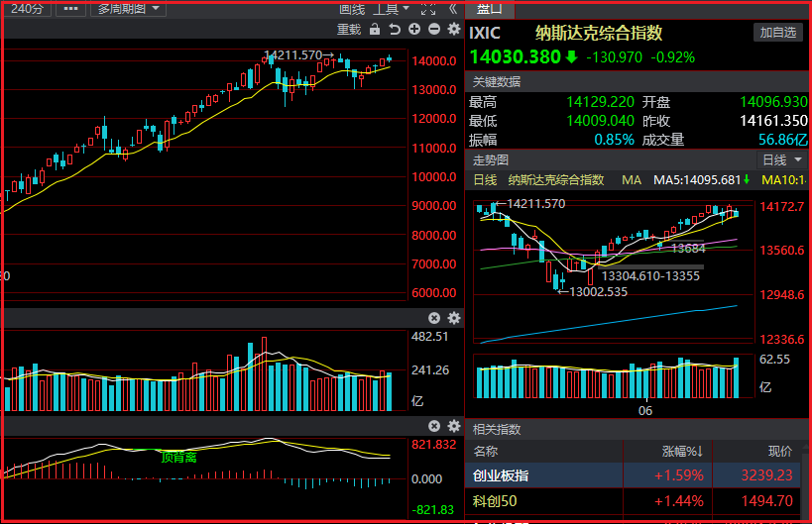Click the 画线 drawing tool button
The width and height of the screenshot is (812, 524).
352,9
